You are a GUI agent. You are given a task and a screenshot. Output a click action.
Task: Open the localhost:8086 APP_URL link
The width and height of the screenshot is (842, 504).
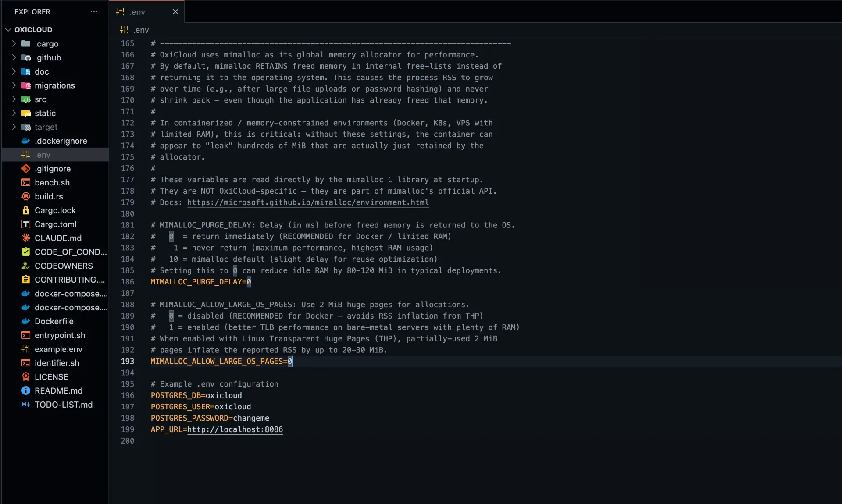point(235,430)
